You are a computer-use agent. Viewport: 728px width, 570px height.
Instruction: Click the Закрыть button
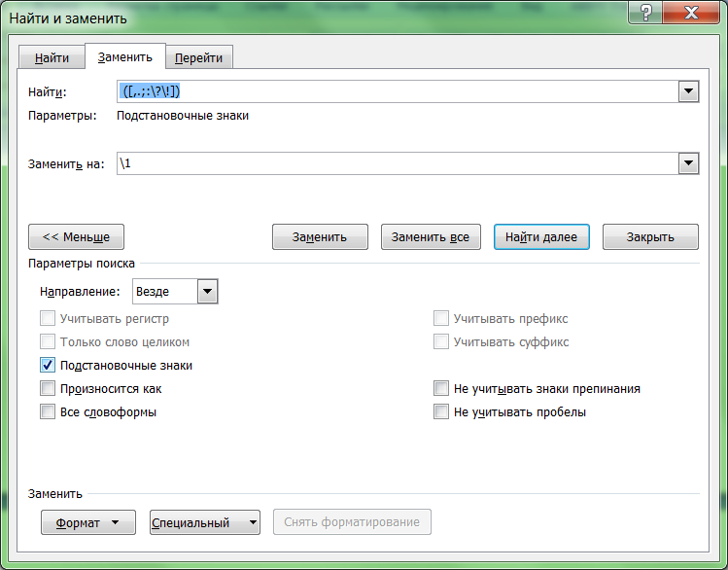pyautogui.click(x=650, y=237)
